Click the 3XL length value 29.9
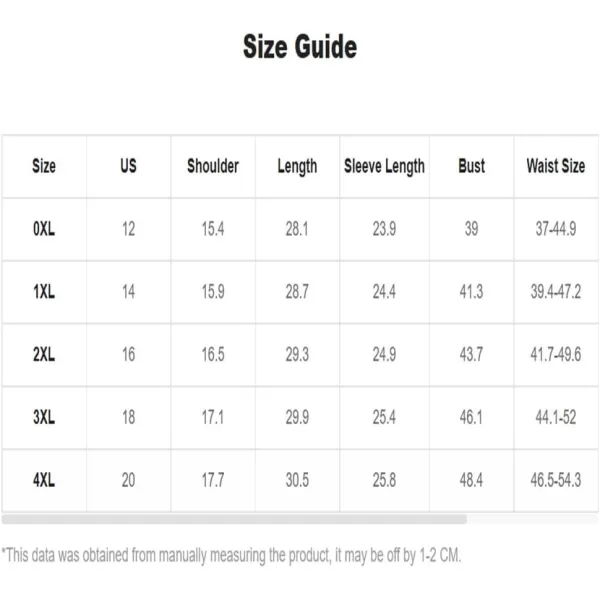Viewport: 600px width, 600px height. (297, 417)
